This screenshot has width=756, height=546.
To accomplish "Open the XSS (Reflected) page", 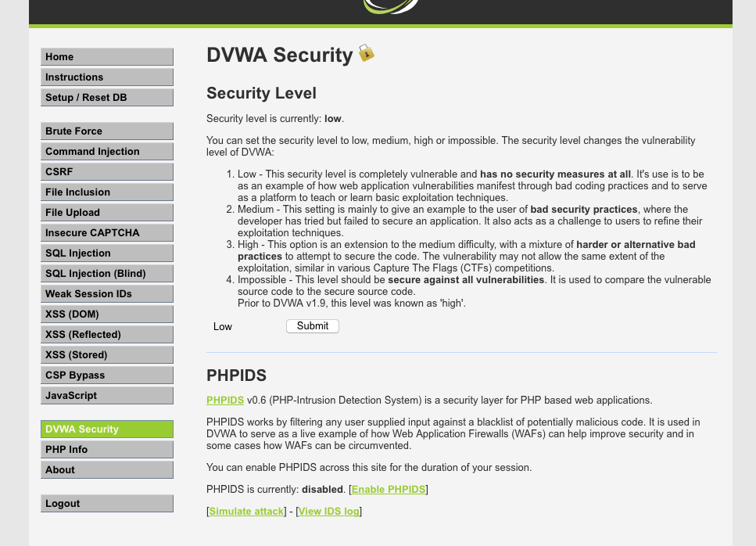I will click(x=107, y=334).
